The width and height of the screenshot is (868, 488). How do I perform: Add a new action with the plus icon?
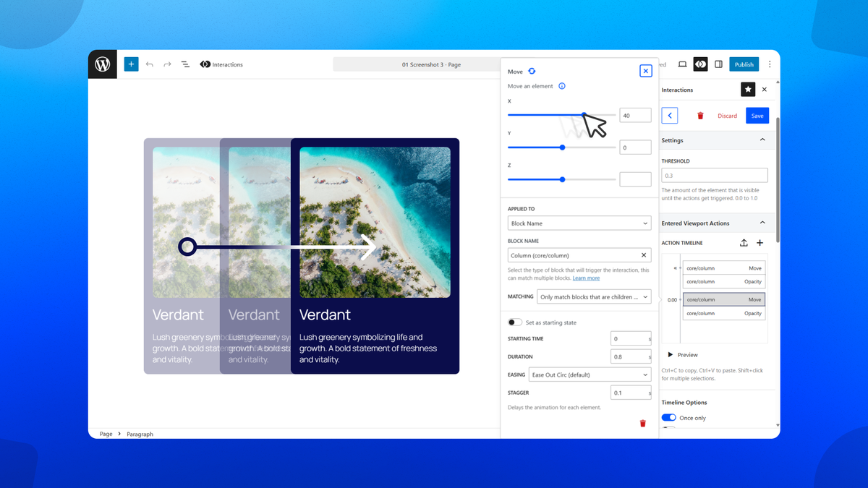pyautogui.click(x=759, y=242)
